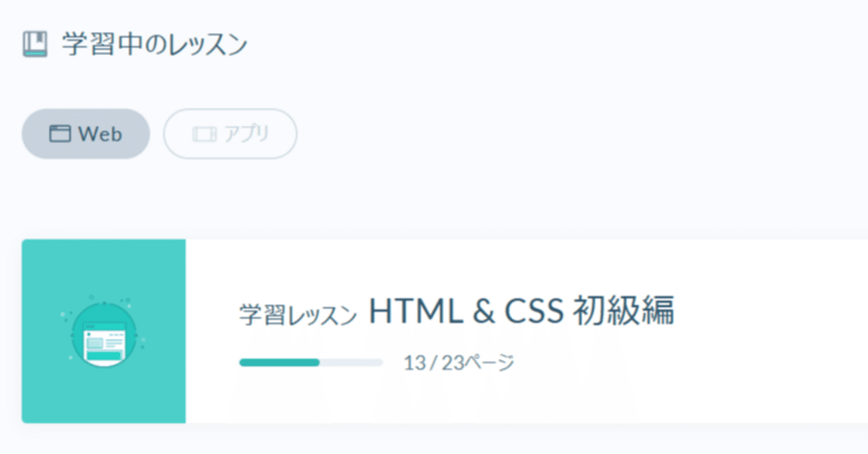Click the teal lesson thumbnail image

pos(103,330)
